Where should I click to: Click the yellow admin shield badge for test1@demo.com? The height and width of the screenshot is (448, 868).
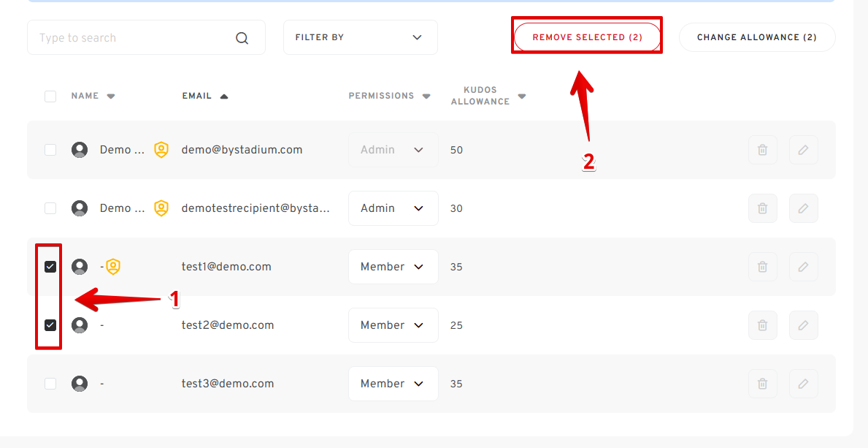(113, 267)
